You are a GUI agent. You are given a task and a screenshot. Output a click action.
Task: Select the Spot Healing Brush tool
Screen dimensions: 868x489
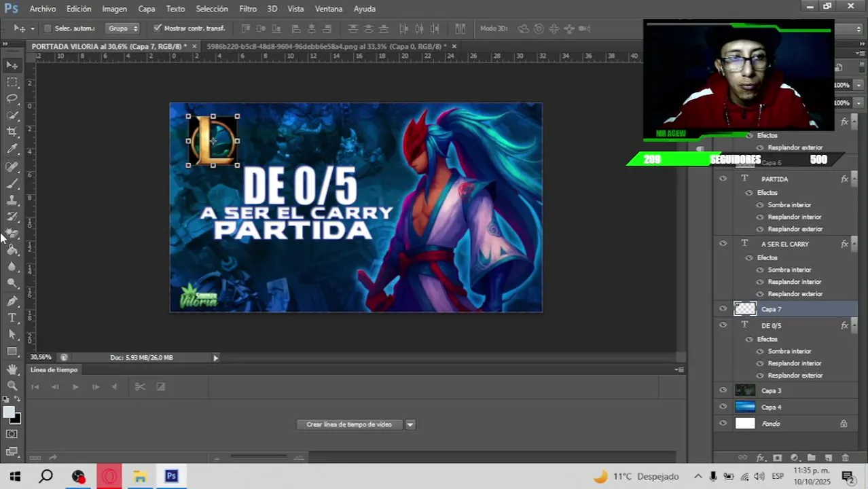(x=12, y=167)
